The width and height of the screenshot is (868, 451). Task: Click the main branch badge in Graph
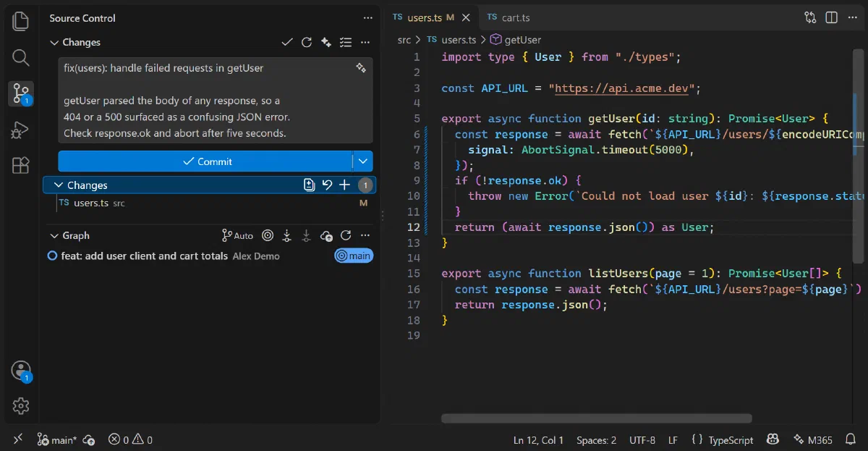point(354,256)
